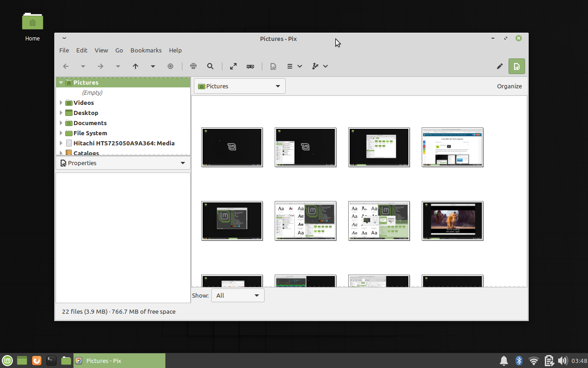The height and width of the screenshot is (368, 588).
Task: Navigate up one folder level
Action: (136, 66)
